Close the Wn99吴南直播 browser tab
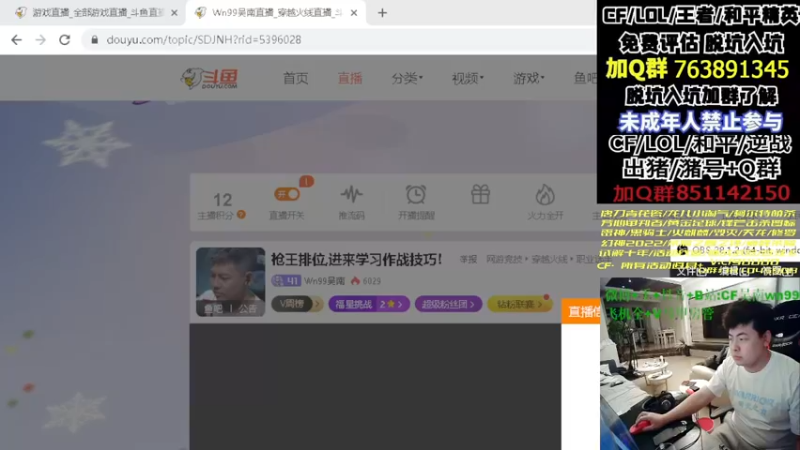 pyautogui.click(x=354, y=13)
